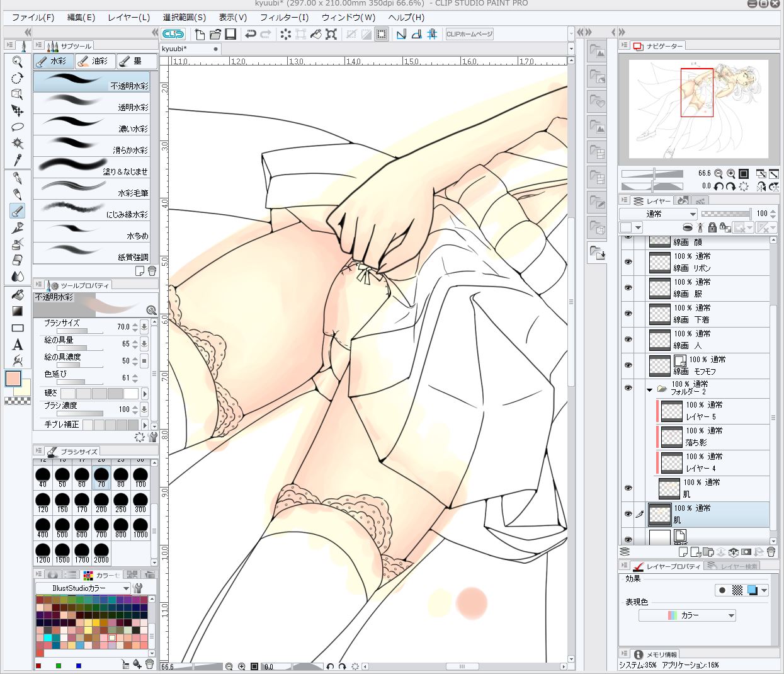
Task: Select the Eyedropper tool
Action: tap(18, 159)
